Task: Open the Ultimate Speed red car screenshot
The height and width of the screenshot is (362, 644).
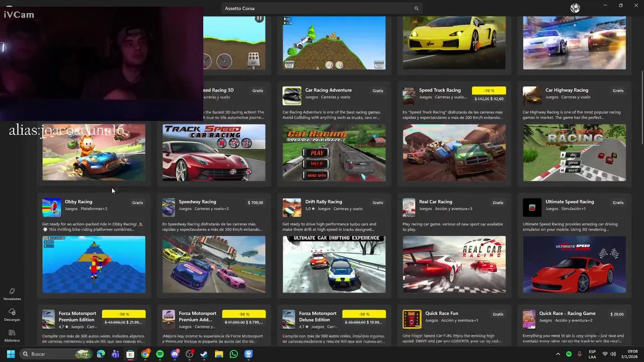Action: tap(575, 264)
